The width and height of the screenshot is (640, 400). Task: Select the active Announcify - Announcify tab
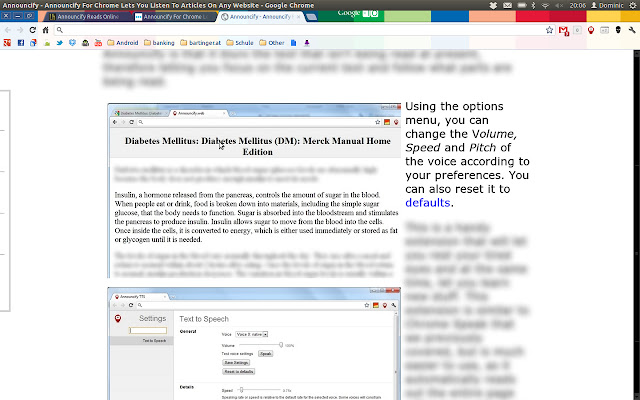tap(260, 17)
